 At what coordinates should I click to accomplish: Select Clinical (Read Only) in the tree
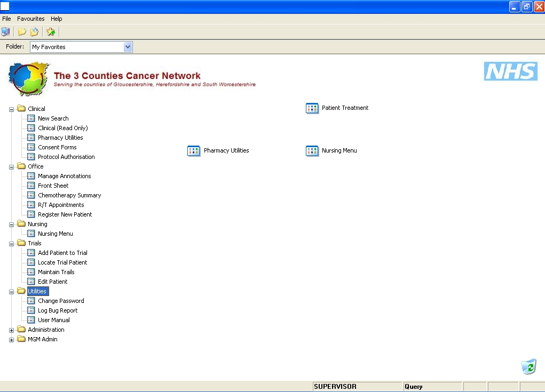pos(63,128)
